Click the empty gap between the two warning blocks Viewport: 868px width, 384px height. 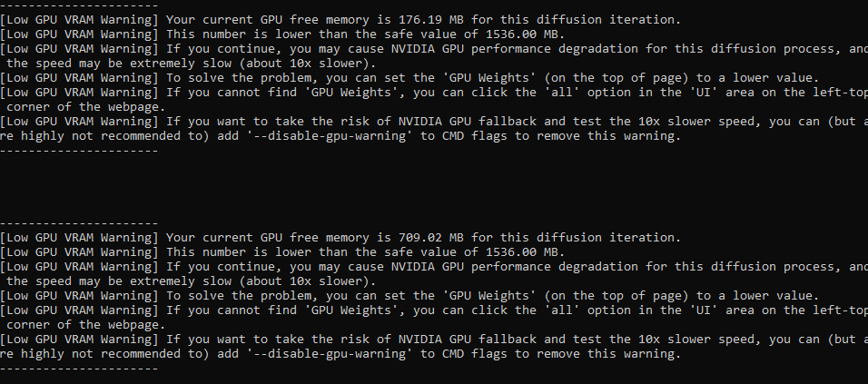[434, 187]
